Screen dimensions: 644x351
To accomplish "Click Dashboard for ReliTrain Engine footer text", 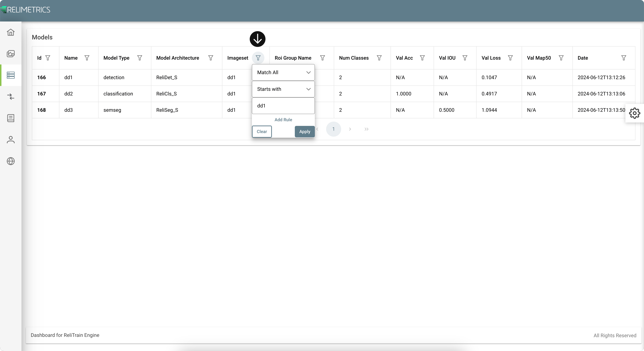I will click(65, 335).
